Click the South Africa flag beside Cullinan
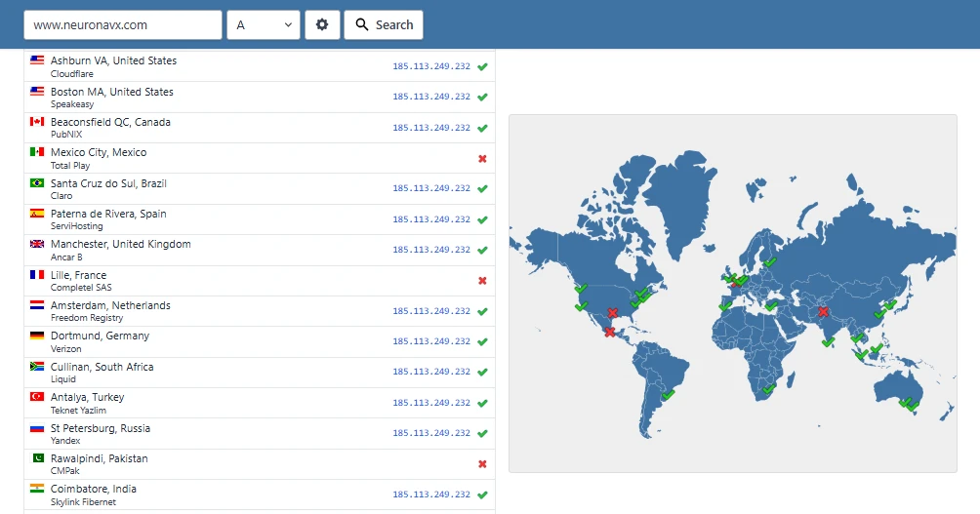Image resolution: width=980 pixels, height=514 pixels. 37,366
